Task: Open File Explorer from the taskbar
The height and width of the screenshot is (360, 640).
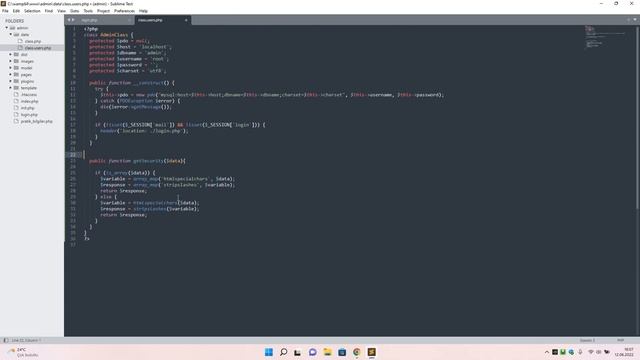Action: (x=327, y=352)
